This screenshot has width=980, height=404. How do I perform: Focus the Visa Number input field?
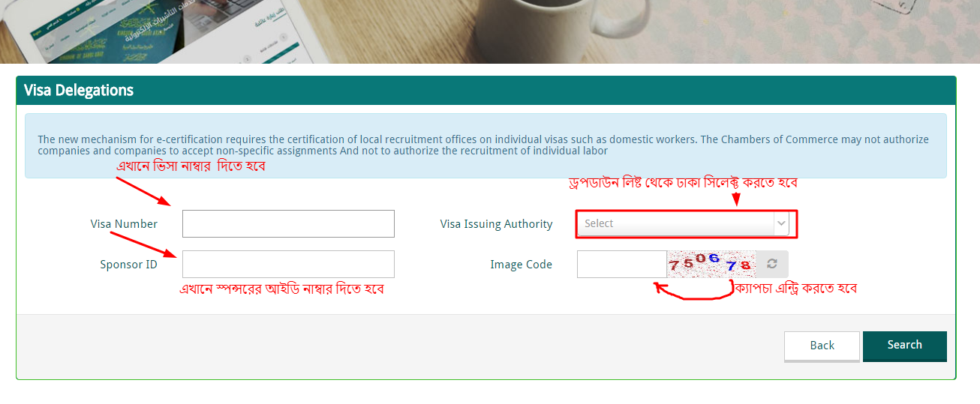click(288, 223)
